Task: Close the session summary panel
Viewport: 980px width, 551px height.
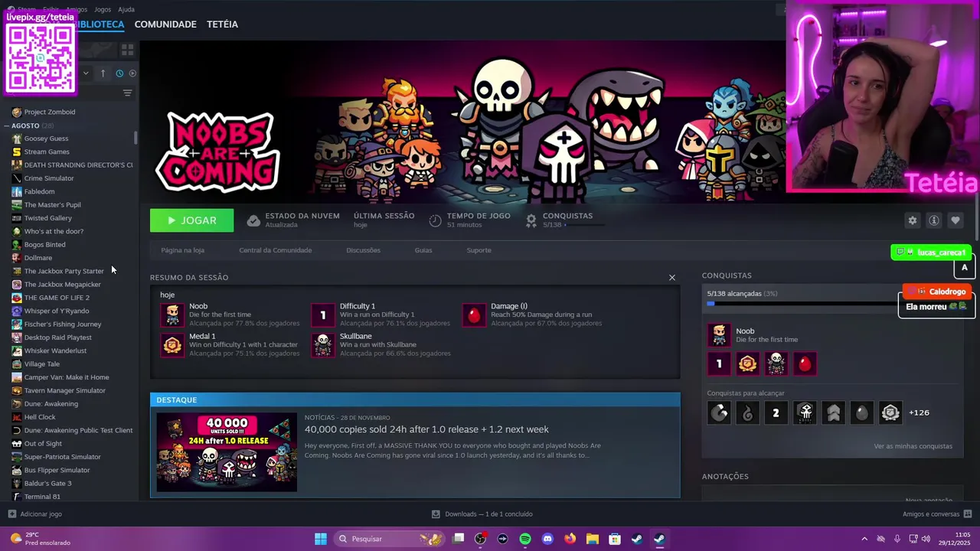Action: tap(672, 278)
